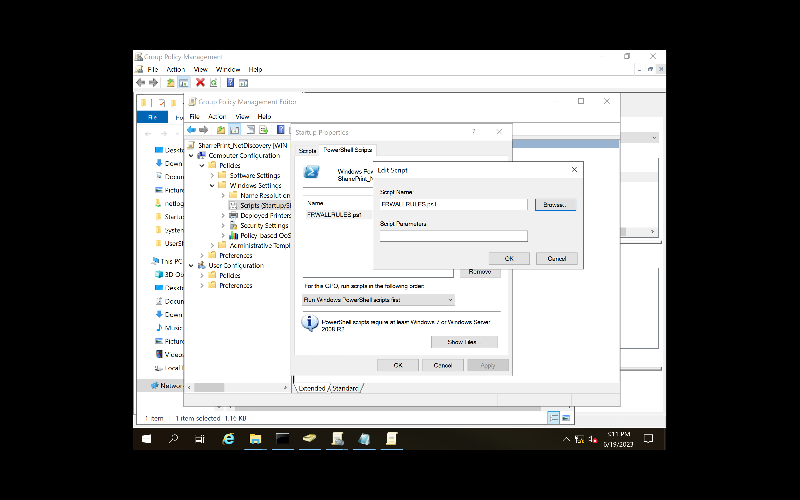Open the script run order dropdown

point(378,300)
